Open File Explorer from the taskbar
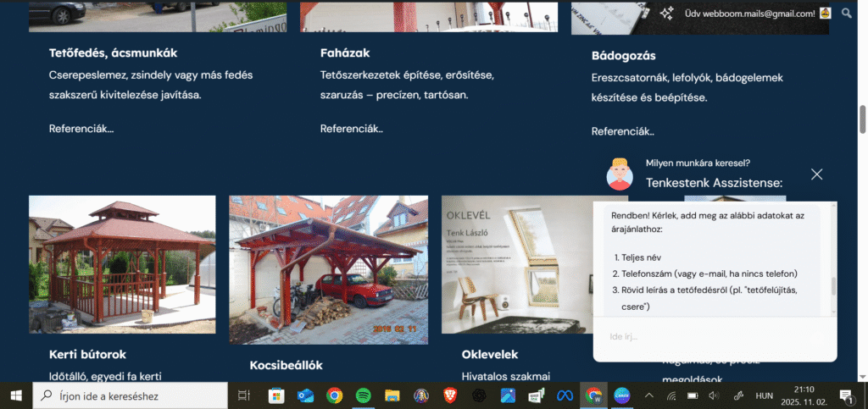Screen dimensions: 868x409 coord(392,395)
